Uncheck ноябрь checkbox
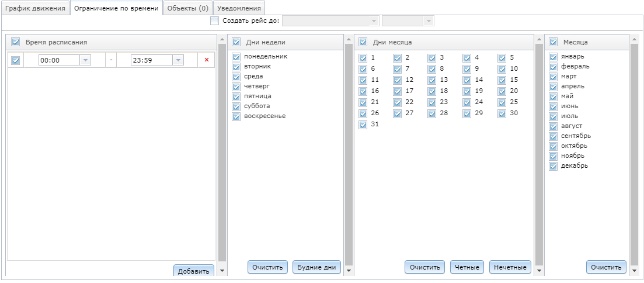Image resolution: width=644 pixels, height=283 pixels. tap(554, 156)
